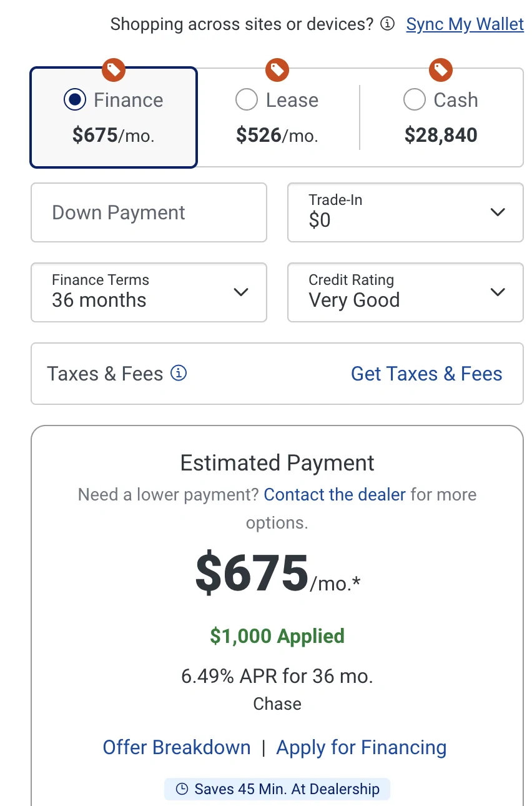532x806 pixels.
Task: Click the offer tag icon above Lease
Action: pos(277,69)
